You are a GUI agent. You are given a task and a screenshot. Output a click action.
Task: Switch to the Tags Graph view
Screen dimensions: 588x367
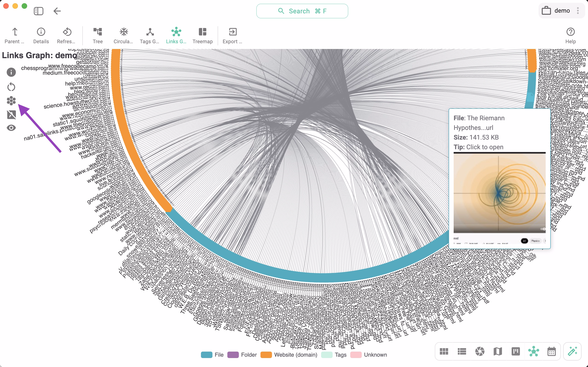tap(150, 35)
